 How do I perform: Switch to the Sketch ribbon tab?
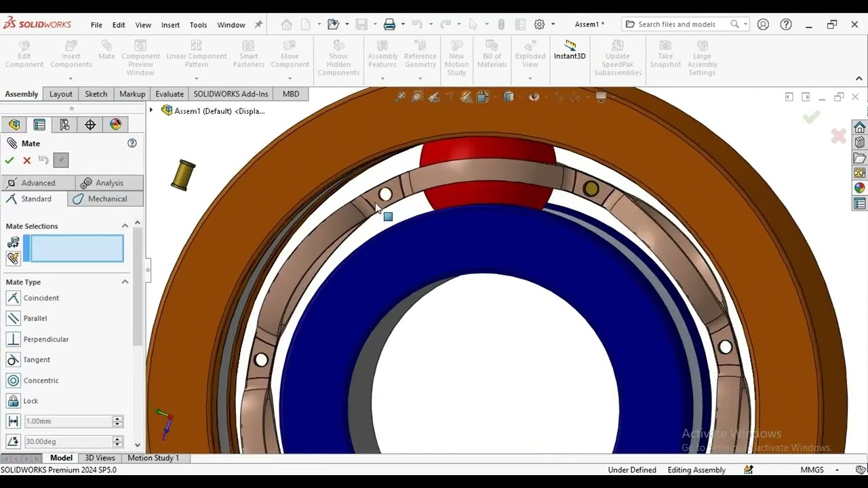96,94
